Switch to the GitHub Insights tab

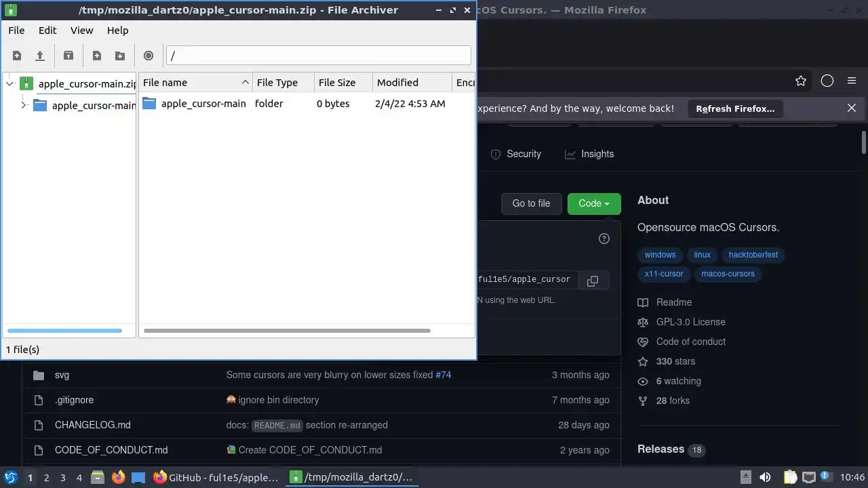tap(589, 154)
